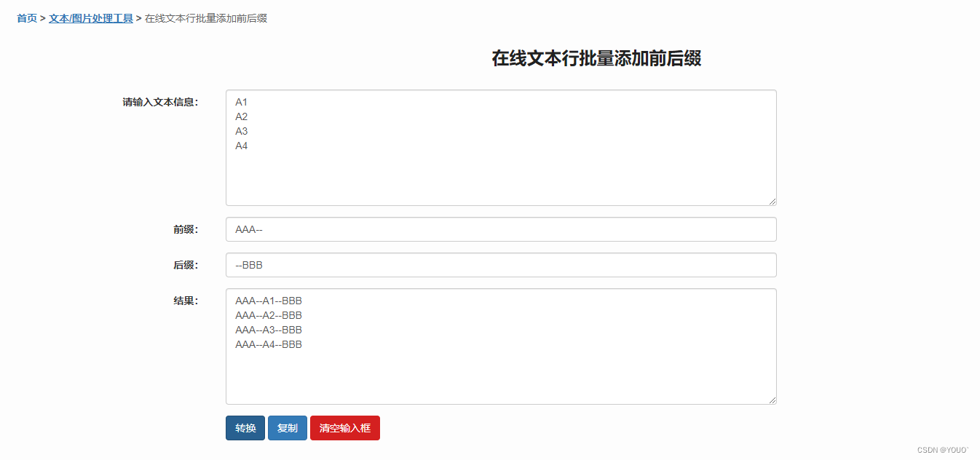Open the 首页 breadcrumb link
Screen dimensions: 980x460
click(x=27, y=18)
